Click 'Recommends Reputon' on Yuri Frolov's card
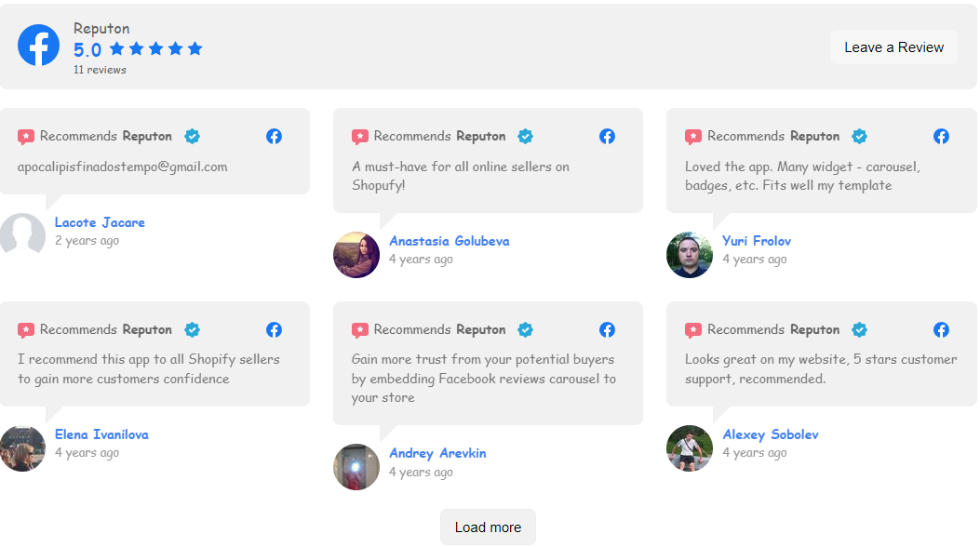Viewport: 980px width, 547px height. click(x=773, y=136)
